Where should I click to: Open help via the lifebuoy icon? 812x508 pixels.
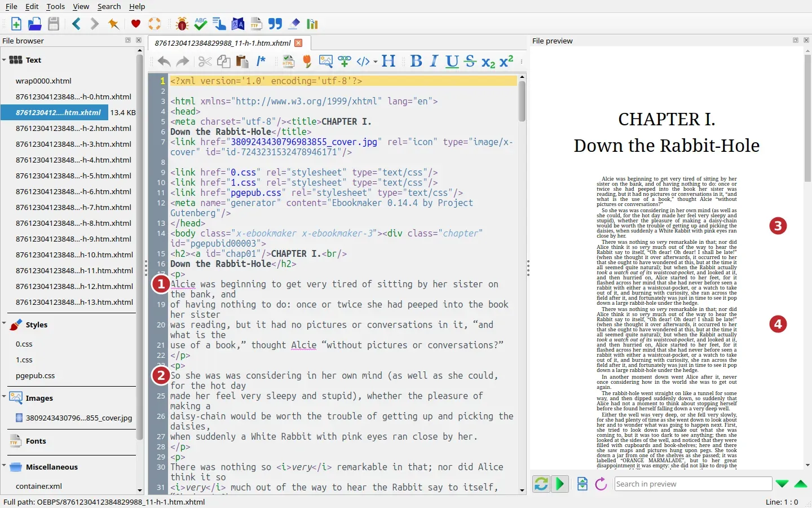(155, 24)
